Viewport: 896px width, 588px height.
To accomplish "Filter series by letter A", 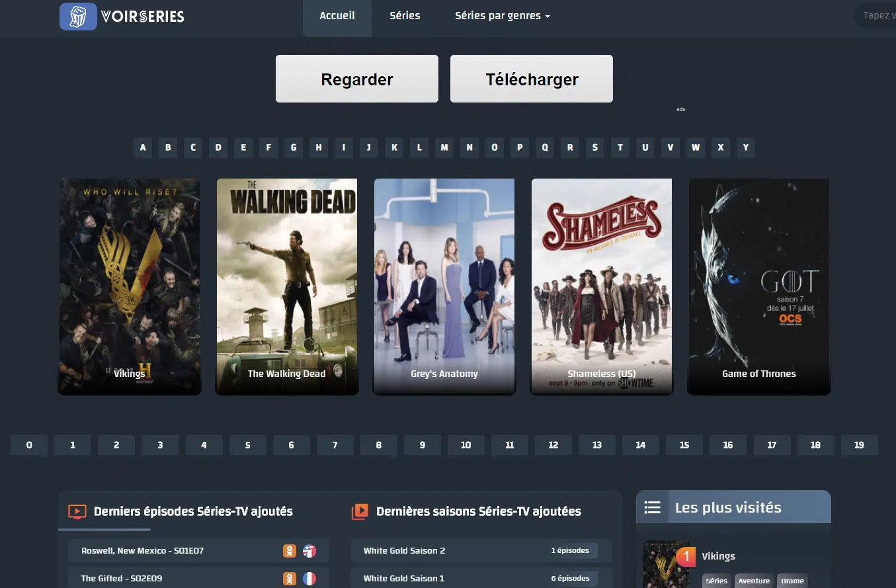I will (x=143, y=147).
